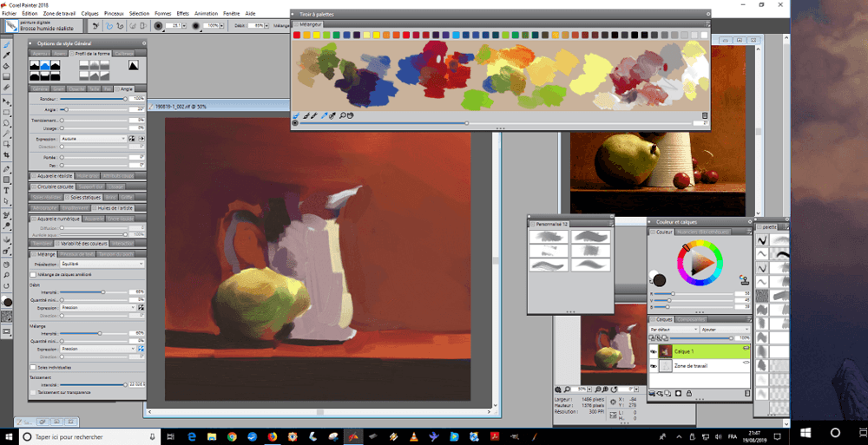Open the Présélection Équilibré dropdown

[x=102, y=264]
